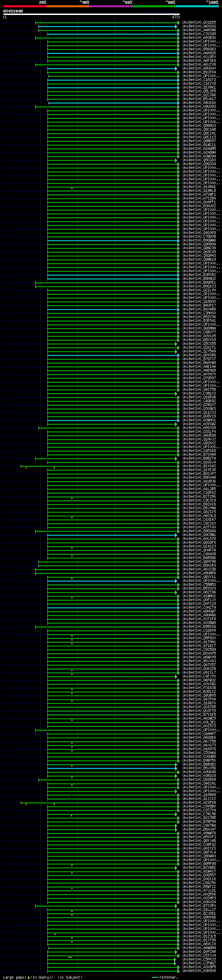Screen dimensions: 222x980
Task: Open the UniRef100_A6FSE4 label
Action: click(199, 60)
